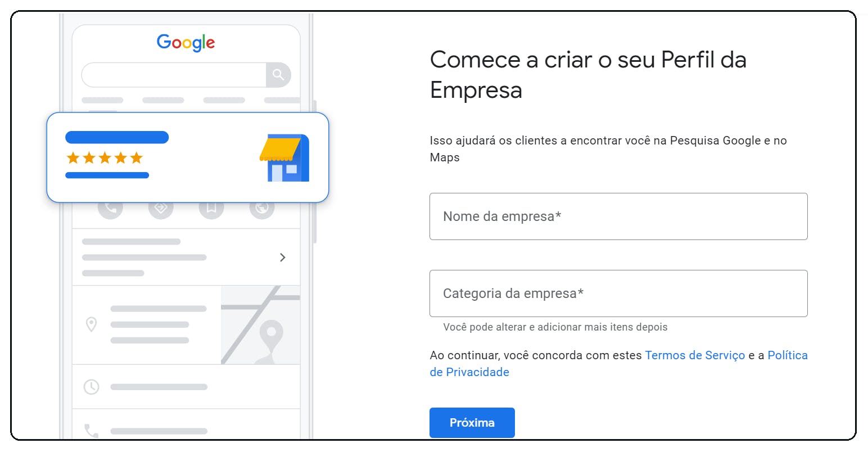
Task: Click the clock hours icon
Action: (x=91, y=387)
